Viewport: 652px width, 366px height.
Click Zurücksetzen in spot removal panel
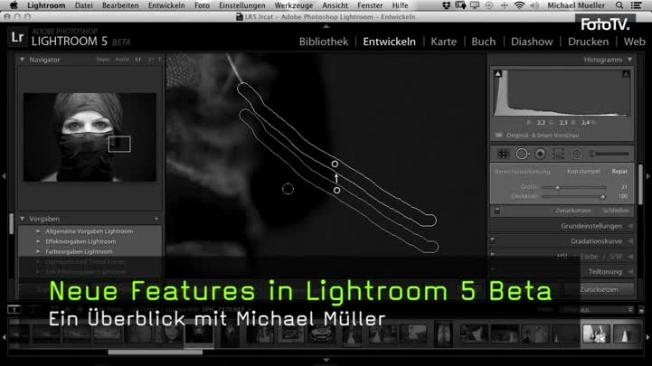pyautogui.click(x=573, y=211)
